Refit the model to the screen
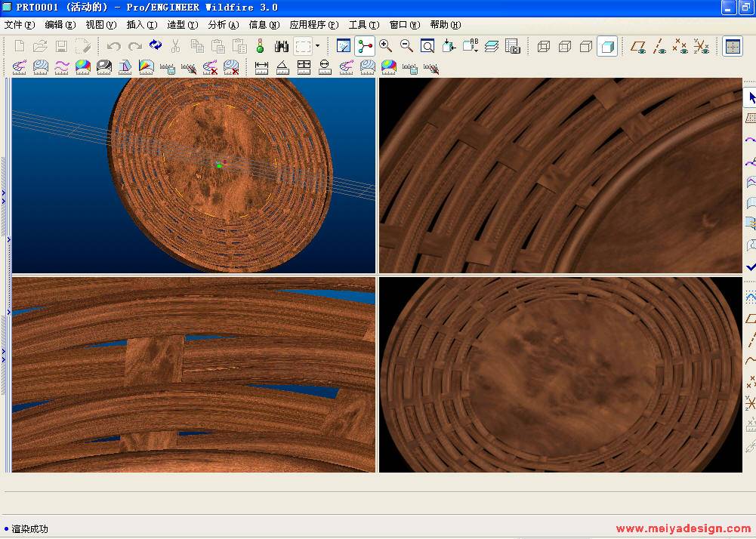The height and width of the screenshot is (539, 756). tap(427, 46)
